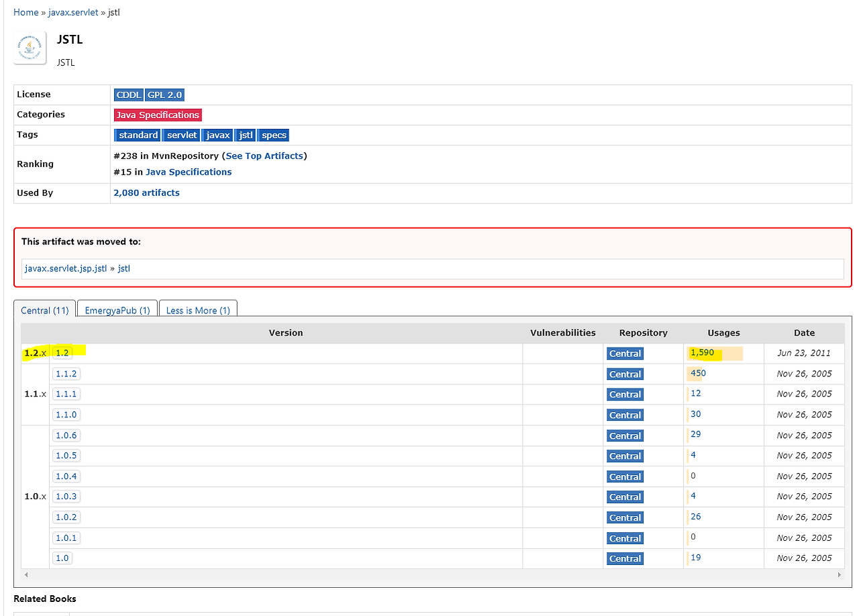Open version 1.0 link
The image size is (859, 616).
point(62,558)
